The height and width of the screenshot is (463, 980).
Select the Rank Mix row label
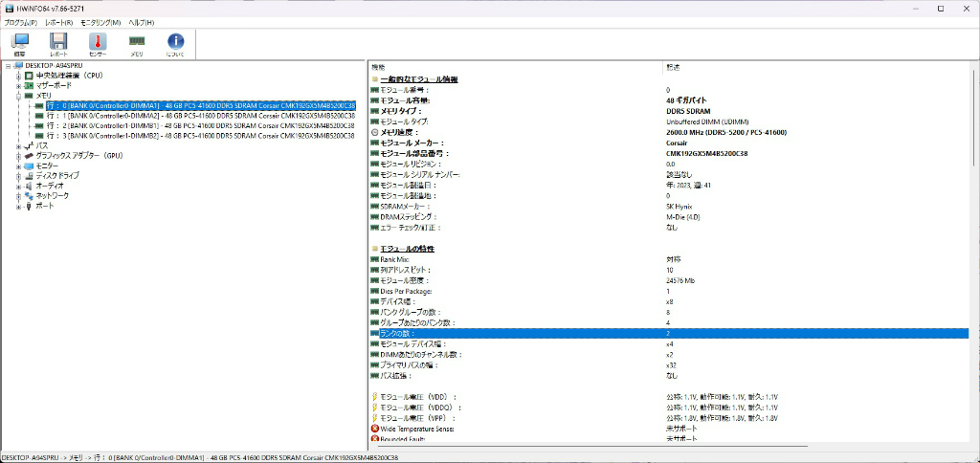(x=397, y=259)
